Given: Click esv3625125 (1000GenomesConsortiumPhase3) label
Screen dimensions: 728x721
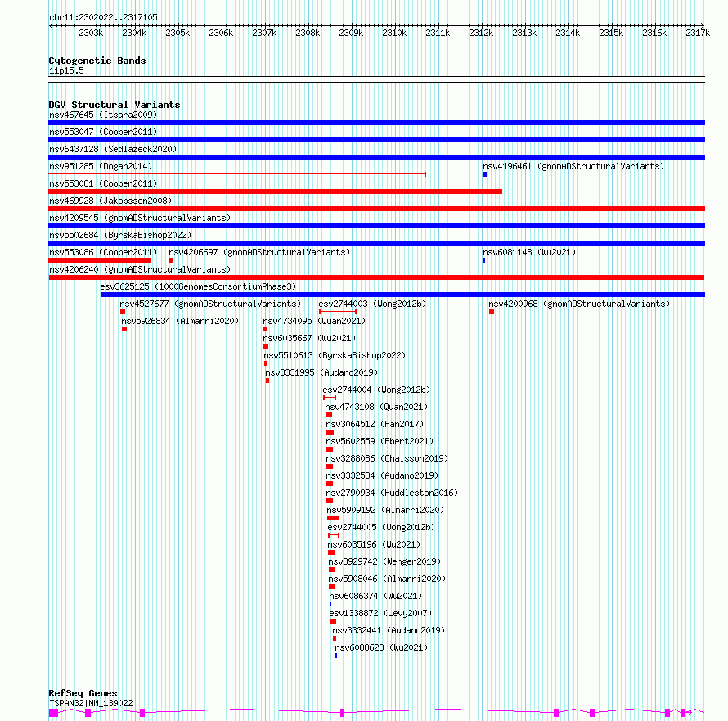Looking at the screenshot, I should 198,286.
